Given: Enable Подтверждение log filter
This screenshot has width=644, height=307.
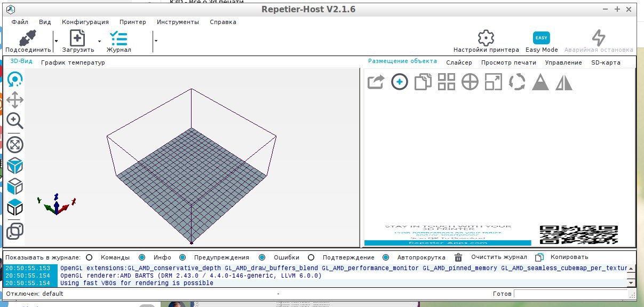Looking at the screenshot, I should (x=311, y=257).
